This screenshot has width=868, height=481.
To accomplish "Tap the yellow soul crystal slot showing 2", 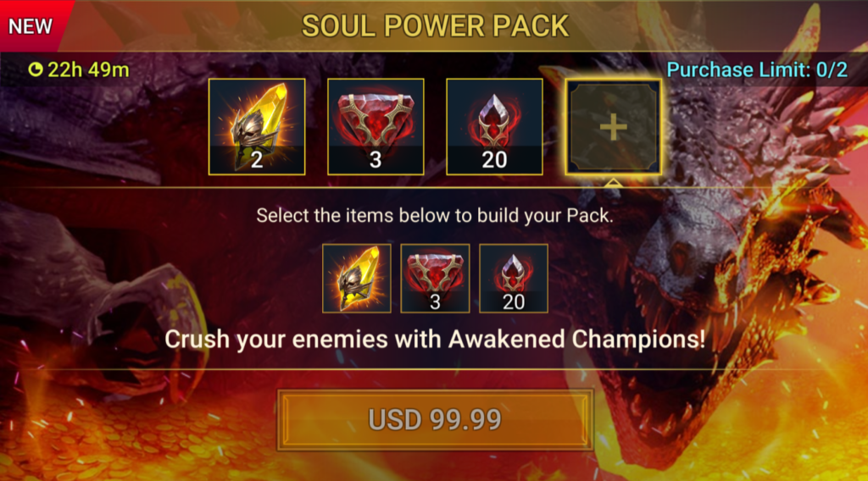I will (x=257, y=127).
